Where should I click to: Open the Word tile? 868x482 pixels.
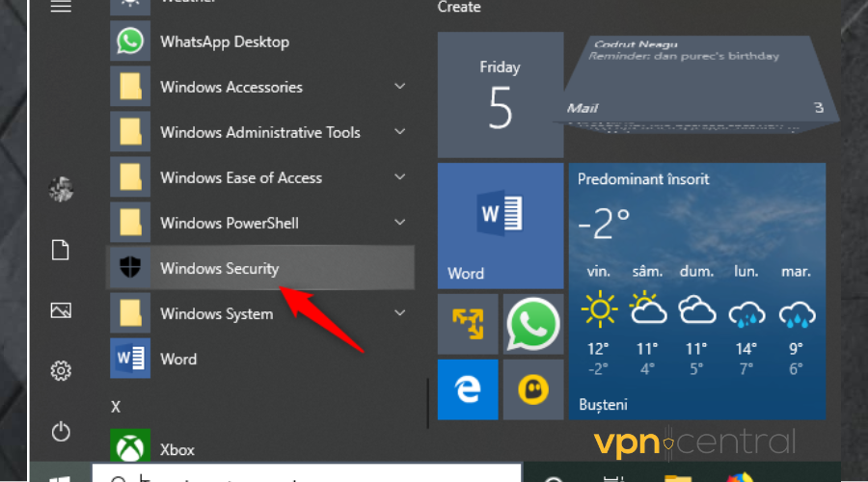click(x=501, y=226)
